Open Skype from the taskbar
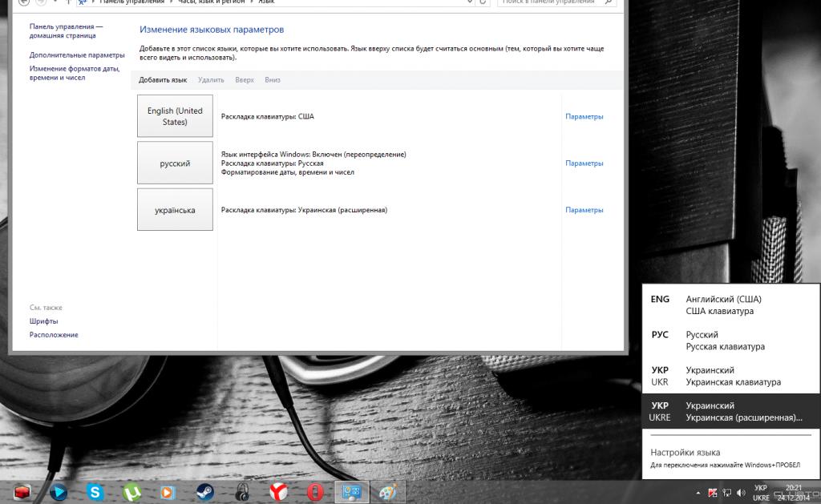821x504 pixels. click(x=95, y=492)
